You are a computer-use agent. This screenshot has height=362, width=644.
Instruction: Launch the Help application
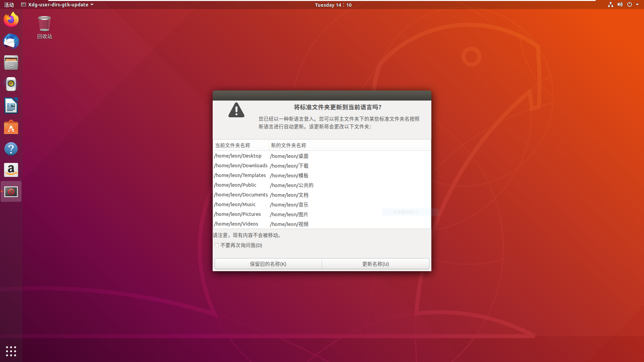11,148
